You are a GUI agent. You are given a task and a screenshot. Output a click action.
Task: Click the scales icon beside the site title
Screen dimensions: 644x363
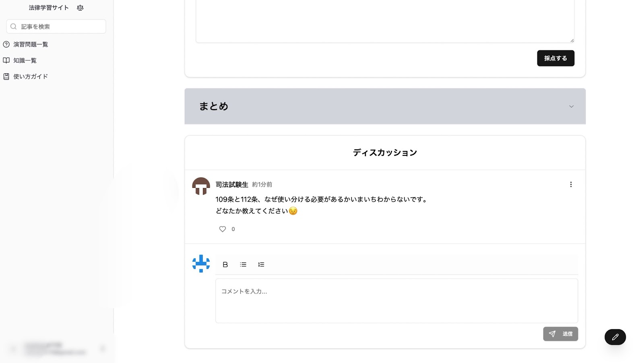80,8
